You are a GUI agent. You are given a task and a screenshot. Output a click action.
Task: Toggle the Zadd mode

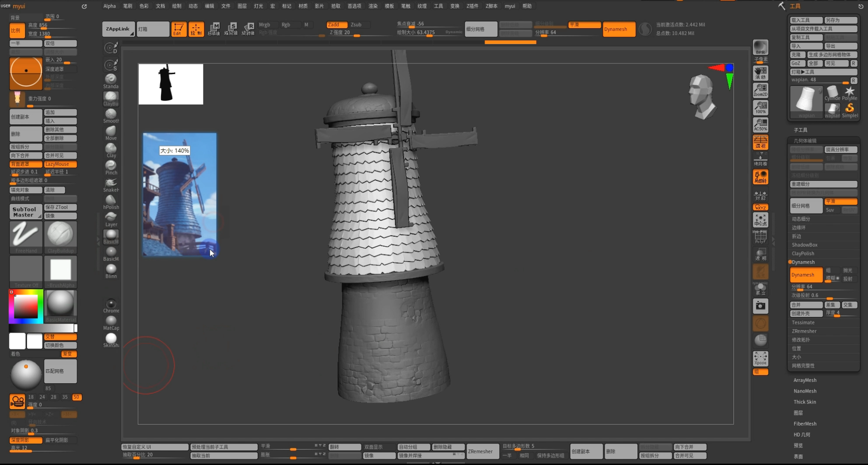pyautogui.click(x=337, y=24)
